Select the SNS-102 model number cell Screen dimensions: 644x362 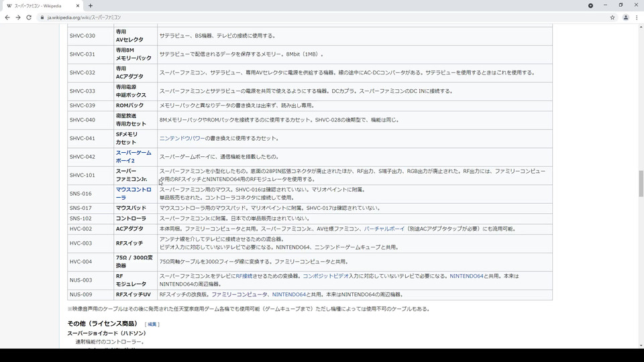pos(91,219)
